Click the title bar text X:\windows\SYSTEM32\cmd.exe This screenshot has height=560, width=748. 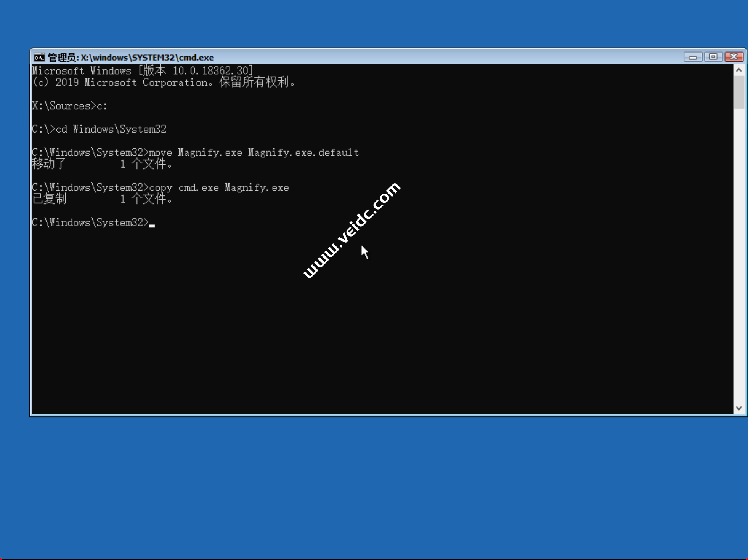[x=147, y=58]
